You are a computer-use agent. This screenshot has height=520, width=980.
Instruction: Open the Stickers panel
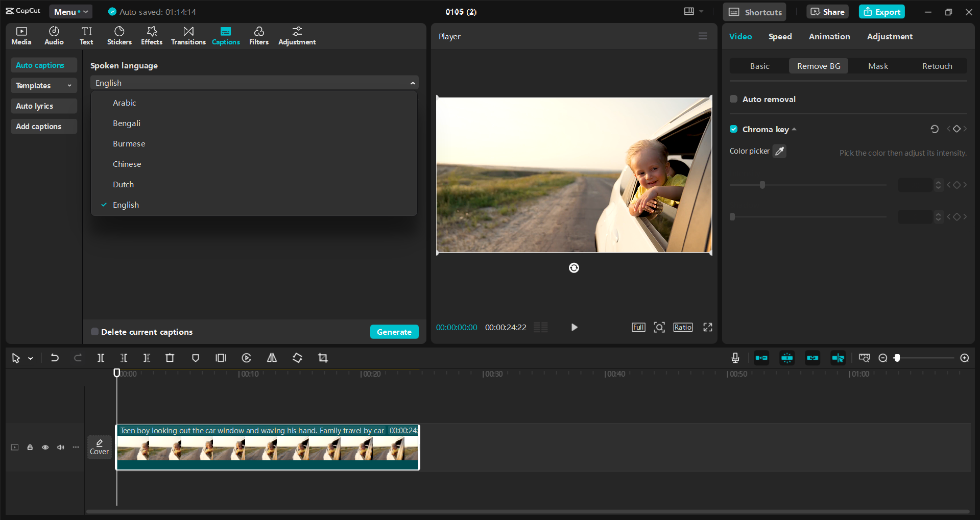(x=119, y=35)
